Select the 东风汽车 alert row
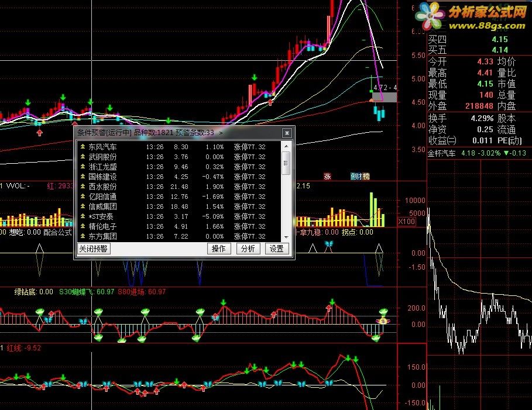532x410 pixels. (180, 147)
